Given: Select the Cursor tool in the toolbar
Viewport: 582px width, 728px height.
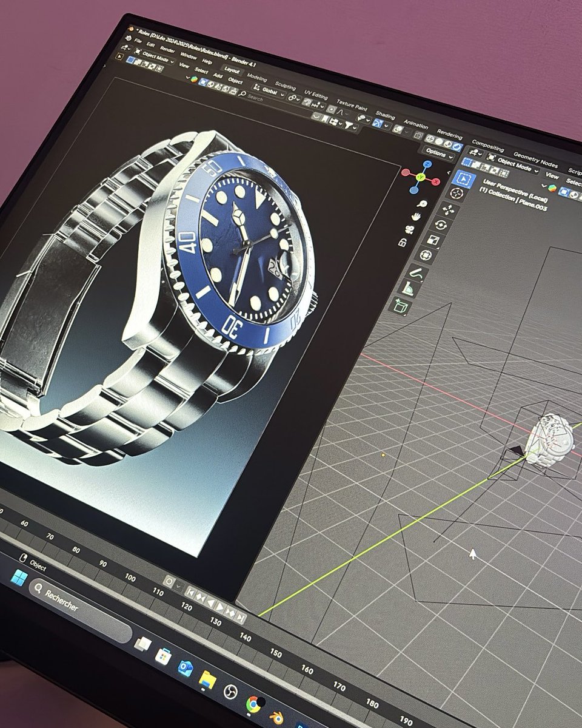Looking at the screenshot, I should point(457,193).
